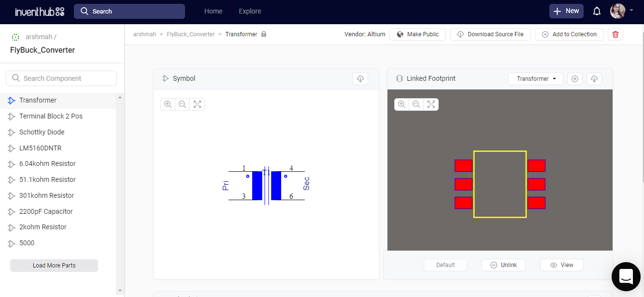Select the LM5160DNTR part
This screenshot has width=644, height=297.
tap(58, 148)
